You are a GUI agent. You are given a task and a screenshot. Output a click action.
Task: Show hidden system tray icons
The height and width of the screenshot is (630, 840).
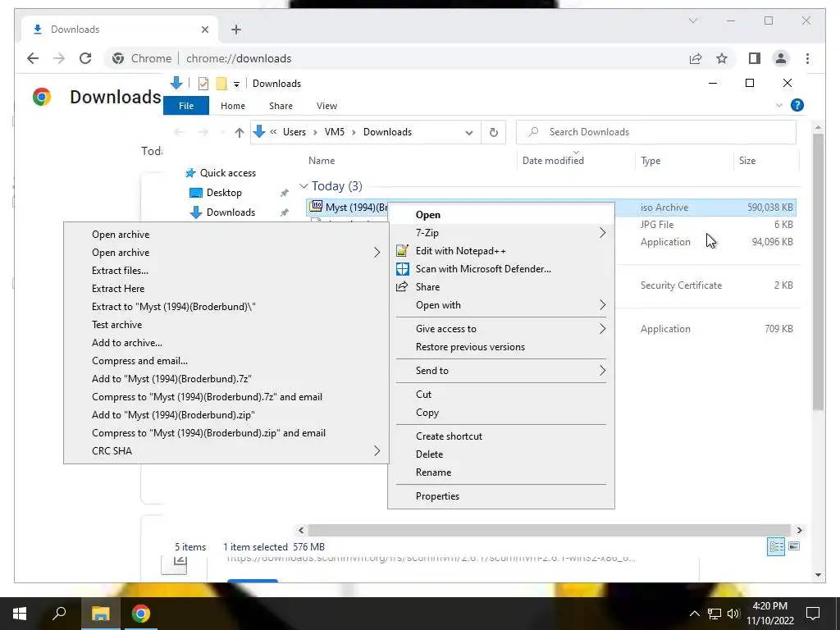(x=694, y=614)
